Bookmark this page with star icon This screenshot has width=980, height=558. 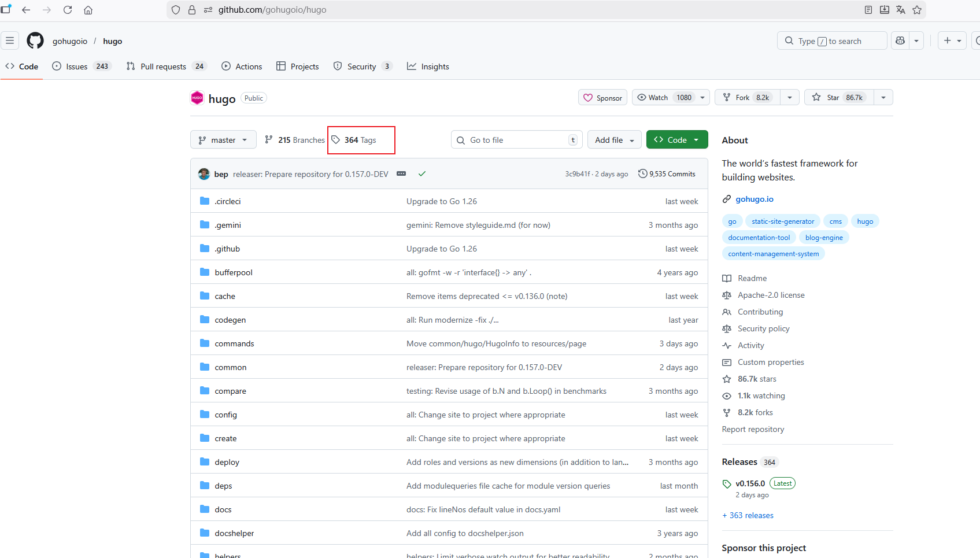click(917, 10)
